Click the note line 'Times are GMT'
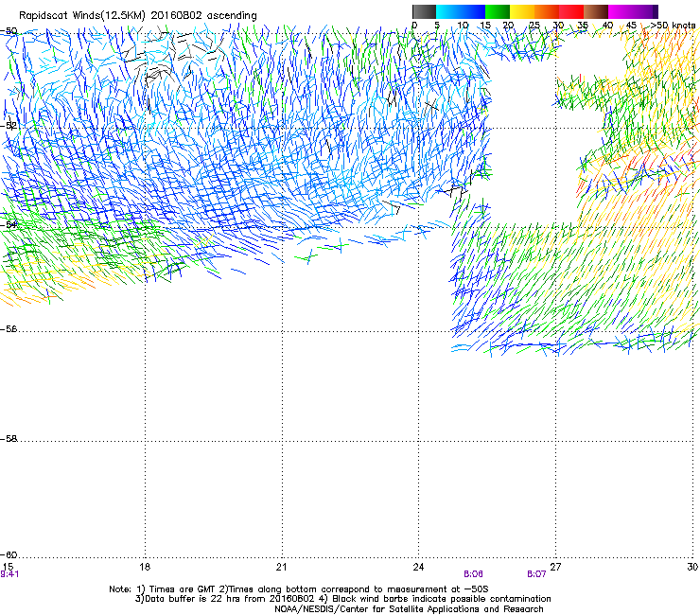700x615 pixels. tap(183, 589)
